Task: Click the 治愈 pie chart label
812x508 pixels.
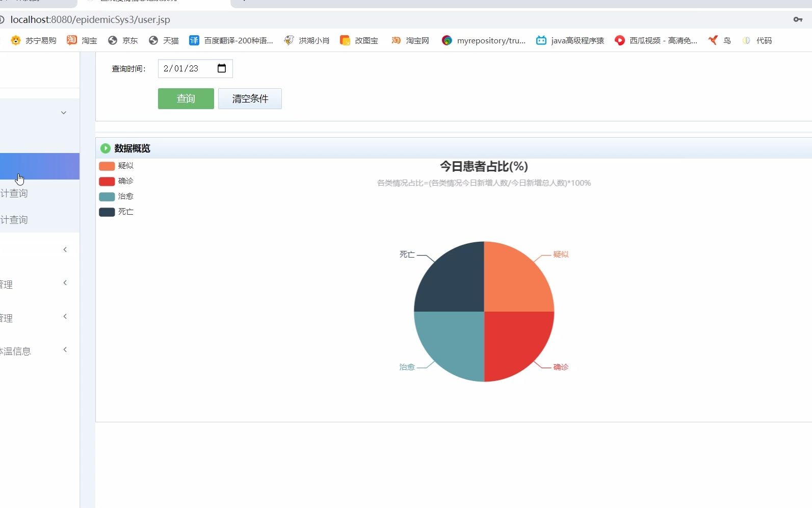Action: [407, 367]
